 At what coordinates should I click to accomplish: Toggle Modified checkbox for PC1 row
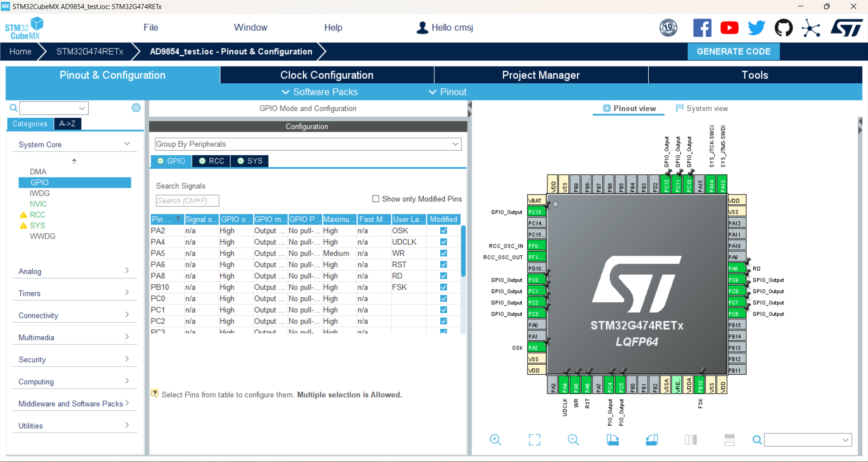pyautogui.click(x=443, y=310)
